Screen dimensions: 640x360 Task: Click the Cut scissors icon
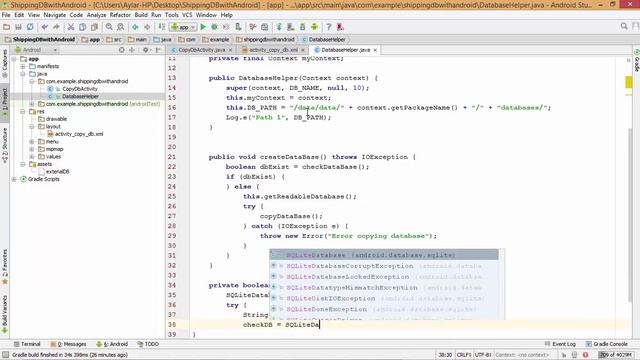click(x=71, y=27)
